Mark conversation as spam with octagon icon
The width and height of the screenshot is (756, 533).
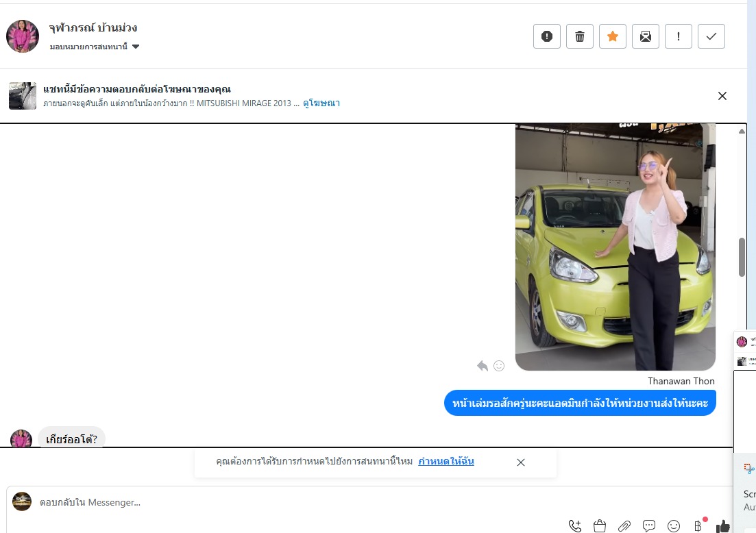click(x=547, y=36)
